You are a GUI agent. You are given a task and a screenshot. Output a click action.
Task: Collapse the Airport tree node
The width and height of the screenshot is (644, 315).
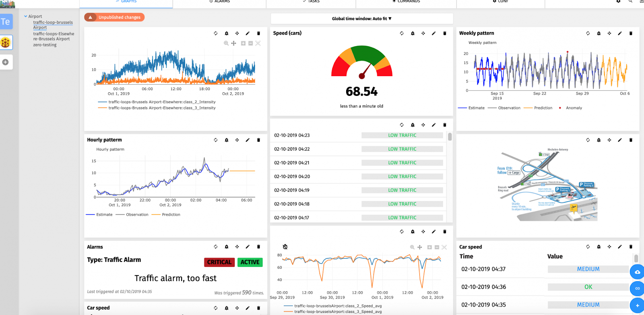coord(26,17)
